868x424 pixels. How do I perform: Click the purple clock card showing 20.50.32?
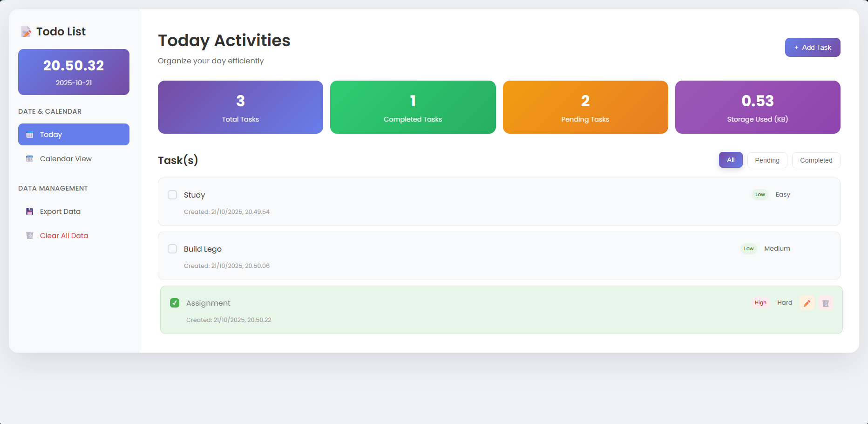74,72
